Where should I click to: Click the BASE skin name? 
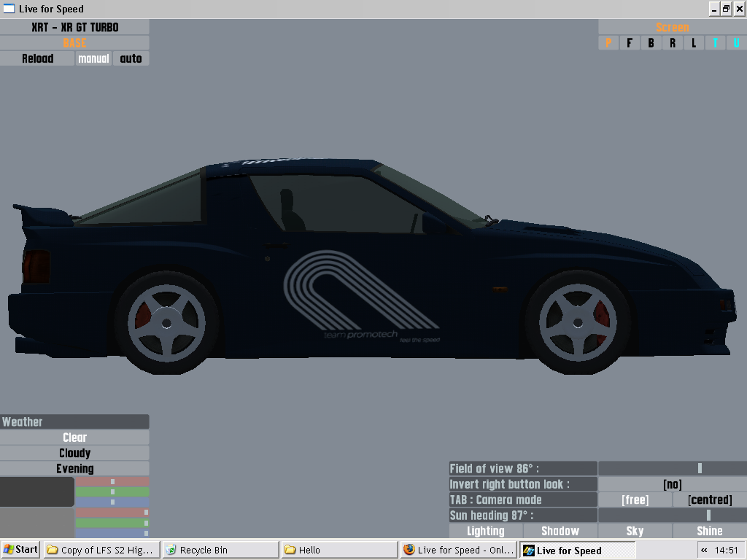(74, 43)
